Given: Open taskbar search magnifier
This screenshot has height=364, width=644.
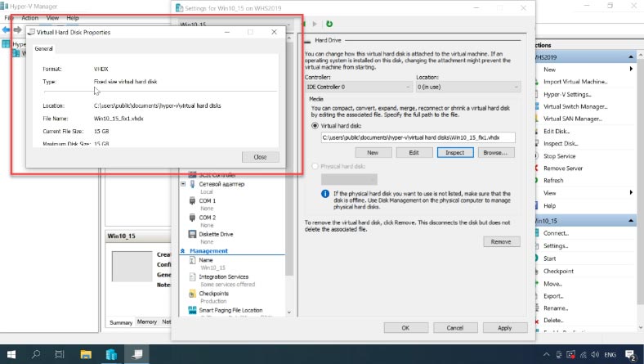Looking at the screenshot, I should (x=36, y=354).
